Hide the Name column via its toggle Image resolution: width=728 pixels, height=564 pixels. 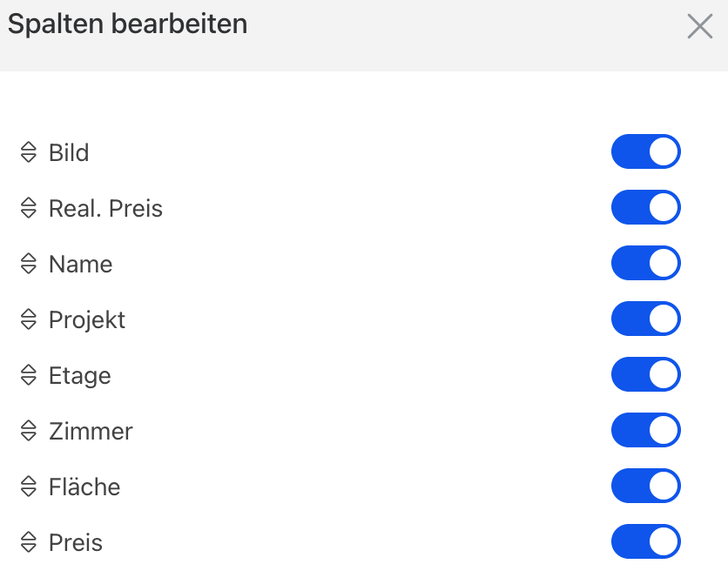(x=645, y=263)
